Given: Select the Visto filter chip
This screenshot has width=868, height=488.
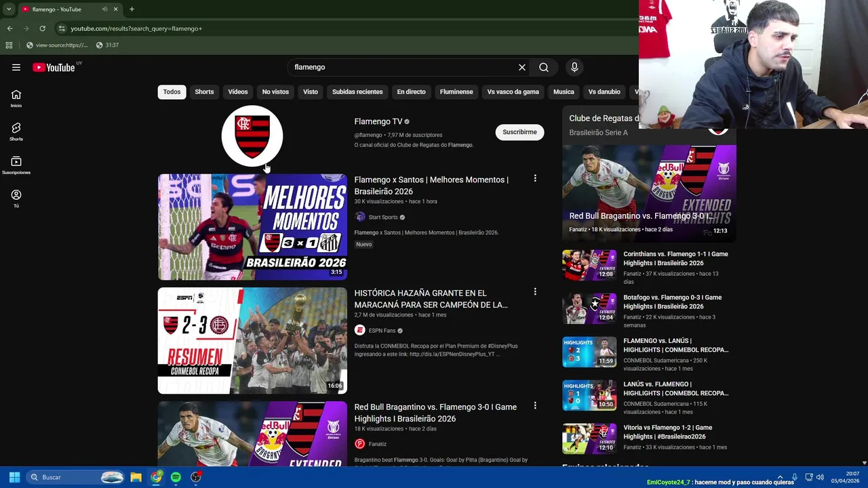Looking at the screenshot, I should click(311, 91).
